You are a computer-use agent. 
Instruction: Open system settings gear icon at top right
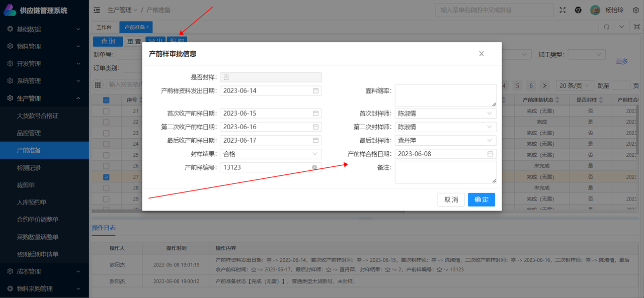coord(635,10)
